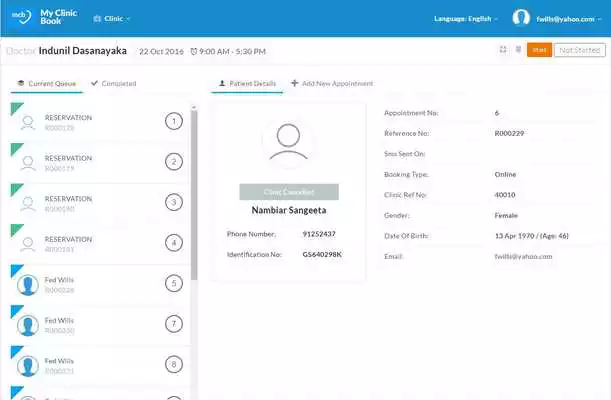Image resolution: width=611 pixels, height=400 pixels.
Task: Click Fed Wills name in queue row 5
Action: tap(59, 280)
